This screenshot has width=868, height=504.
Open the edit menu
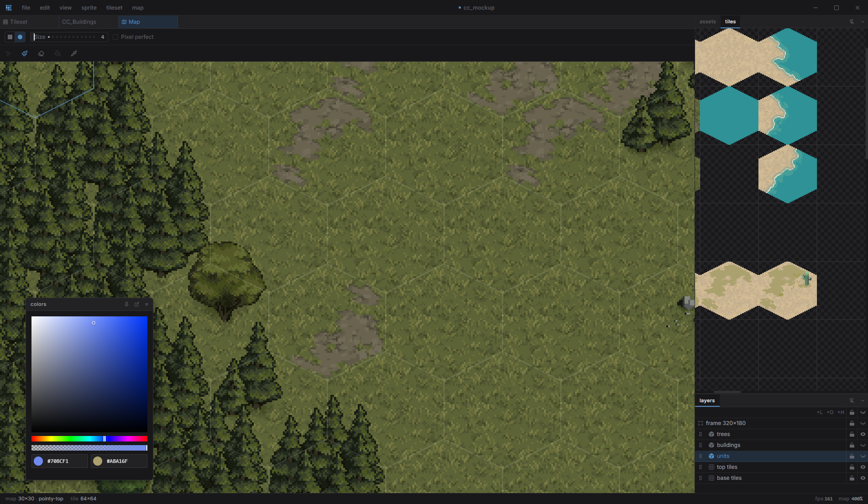(45, 8)
